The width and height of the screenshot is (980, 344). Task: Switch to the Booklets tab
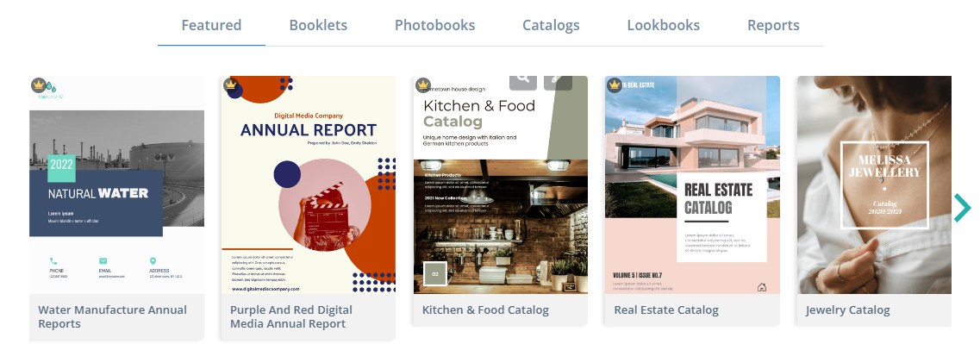[318, 26]
